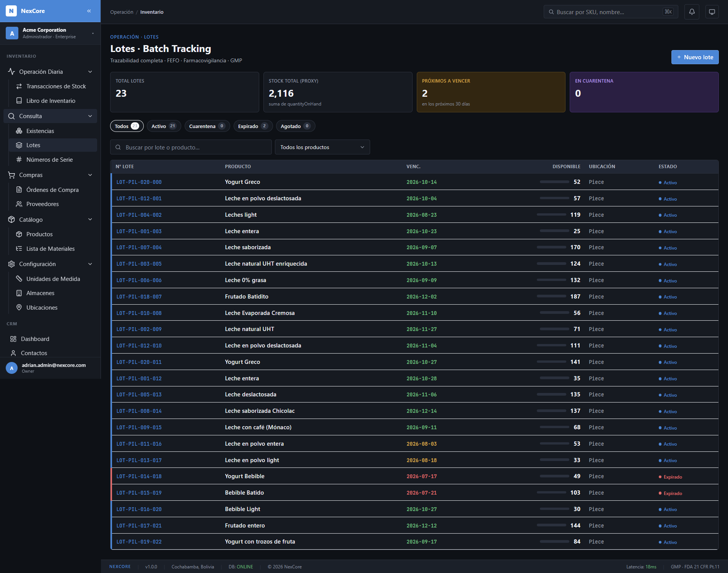The image size is (728, 573).
Task: Click the Ubicaciones map pin icon
Action: [x=19, y=307]
